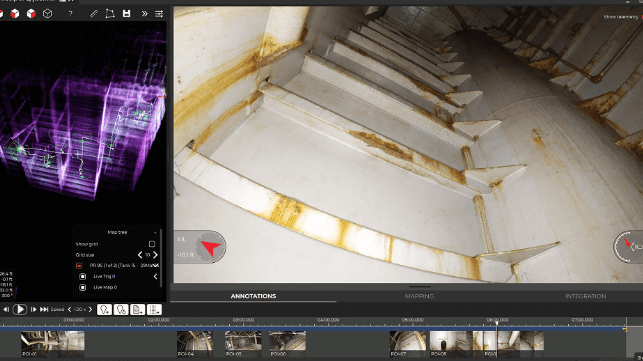Step one frame backward
The image size is (643, 361).
[x=6, y=309]
